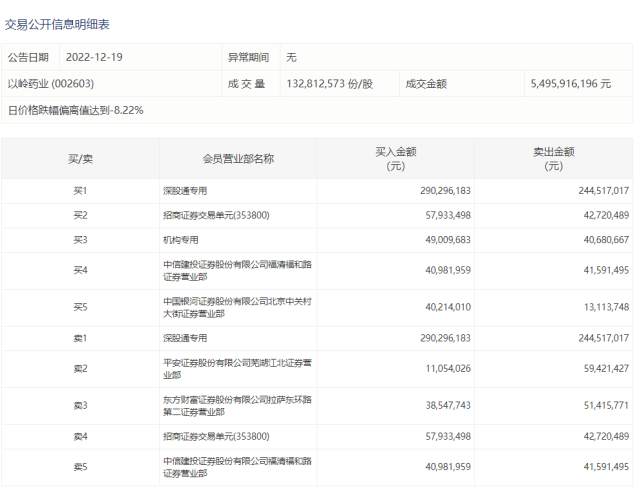Click the 以岭药业 (002603) stock name
The height and width of the screenshot is (494, 641).
coord(50,84)
